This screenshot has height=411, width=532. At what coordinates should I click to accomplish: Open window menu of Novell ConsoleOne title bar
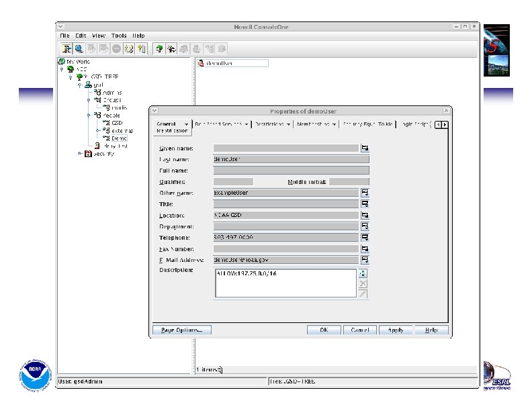coord(60,26)
